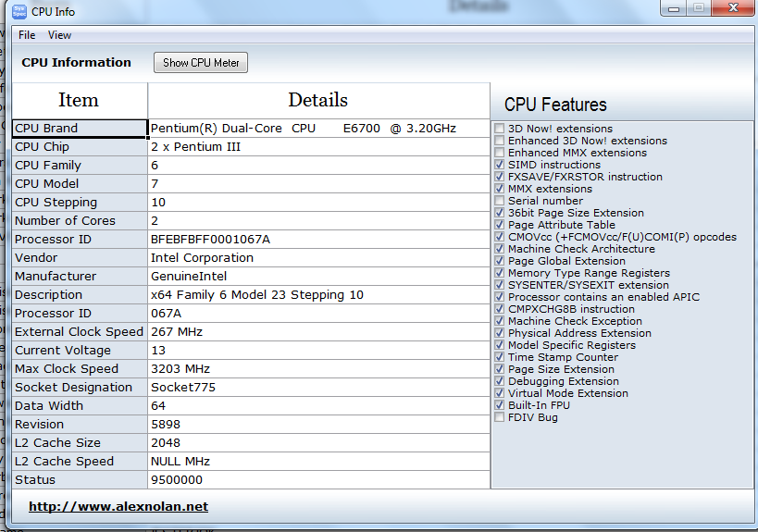Open the File menu
This screenshot has width=758, height=532.
[27, 35]
